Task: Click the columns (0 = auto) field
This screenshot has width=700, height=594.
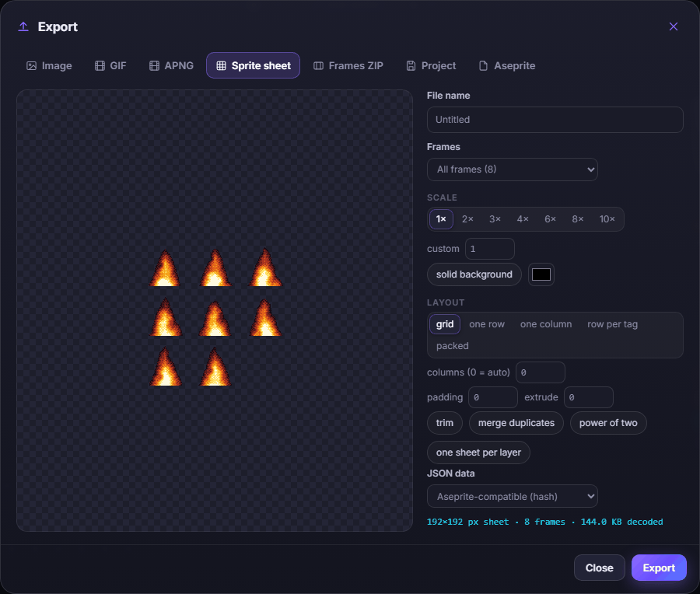Action: pyautogui.click(x=541, y=372)
